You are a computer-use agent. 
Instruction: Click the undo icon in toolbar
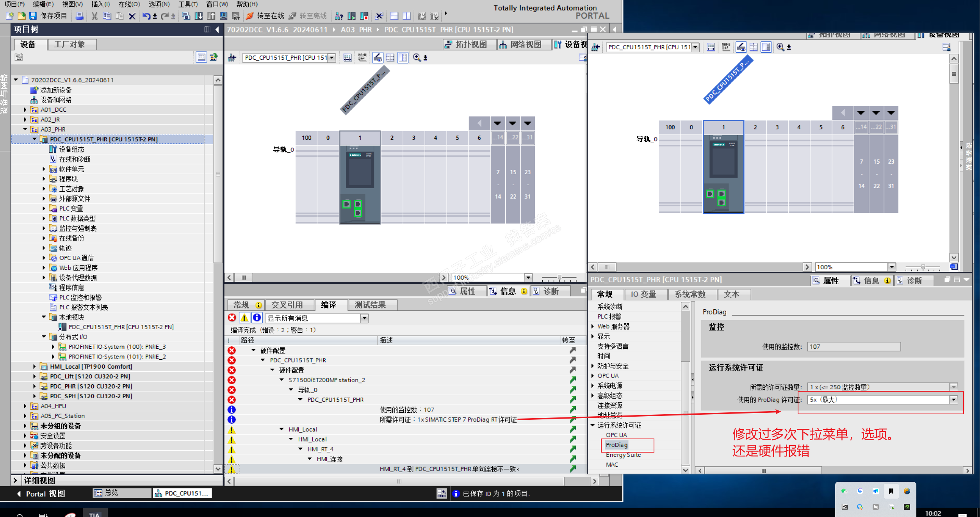(x=146, y=16)
